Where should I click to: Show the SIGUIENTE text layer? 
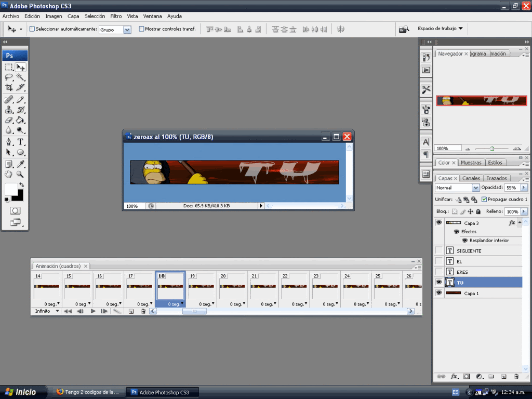(x=439, y=250)
